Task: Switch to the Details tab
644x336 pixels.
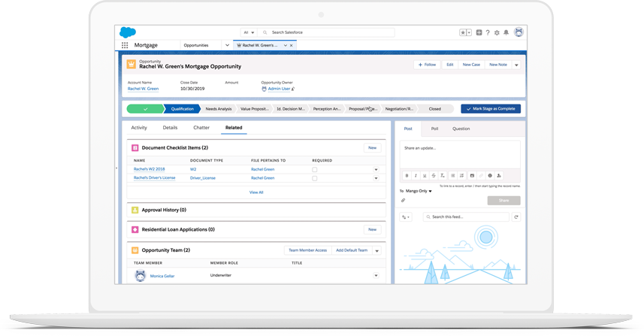Action: point(170,128)
